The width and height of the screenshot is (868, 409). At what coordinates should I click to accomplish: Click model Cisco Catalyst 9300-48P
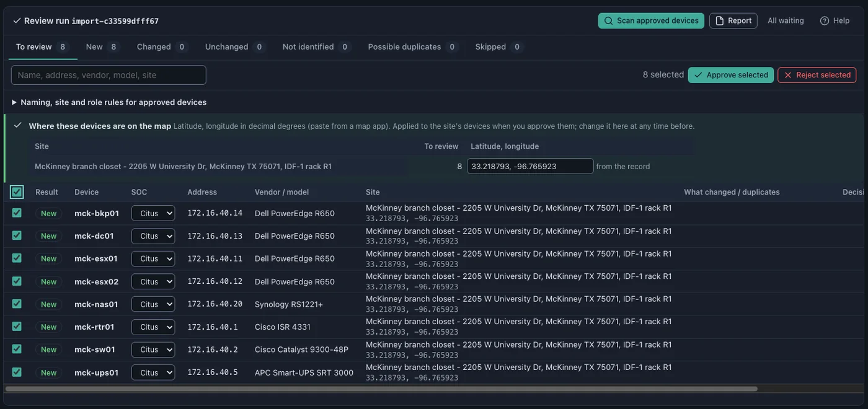point(301,350)
